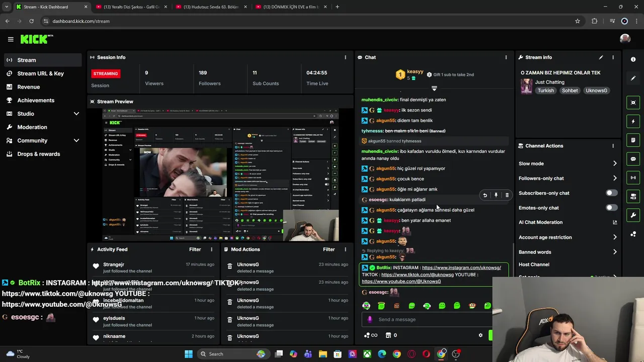Screen dimensions: 644x362
Task: Click the lightning bolt icon in right sidebar
Action: (x=633, y=121)
